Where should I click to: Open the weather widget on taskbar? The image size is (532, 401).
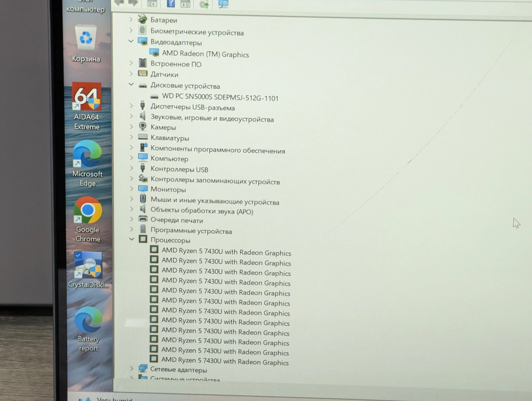(106, 399)
